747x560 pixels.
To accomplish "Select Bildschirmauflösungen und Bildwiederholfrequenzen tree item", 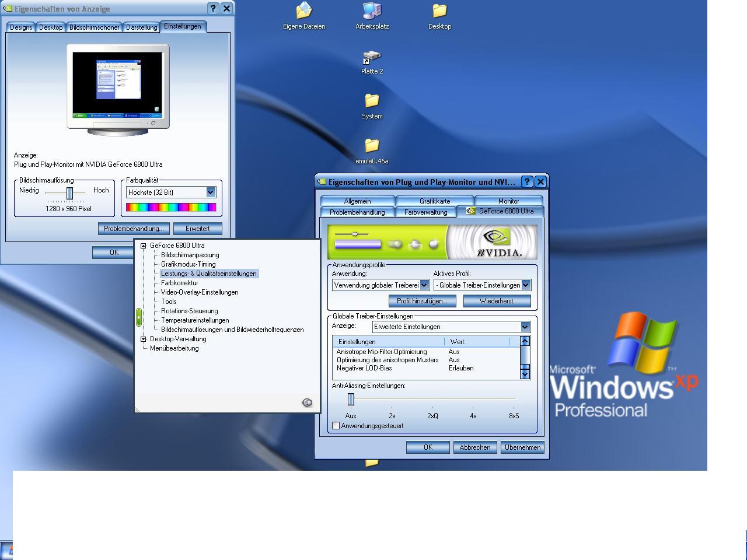I will [232, 330].
